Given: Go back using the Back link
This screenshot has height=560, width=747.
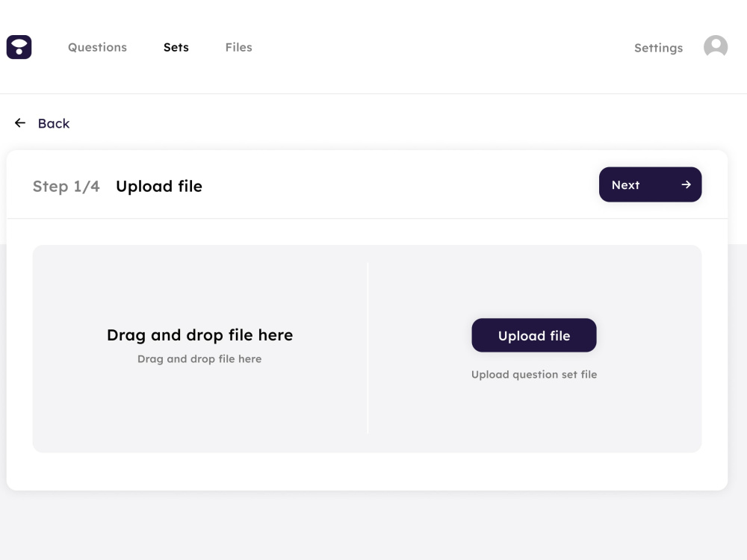Looking at the screenshot, I should click(54, 123).
